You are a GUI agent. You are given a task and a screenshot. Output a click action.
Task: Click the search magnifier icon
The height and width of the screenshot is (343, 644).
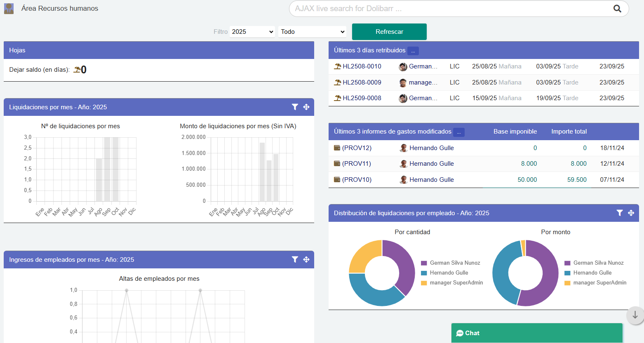click(617, 9)
